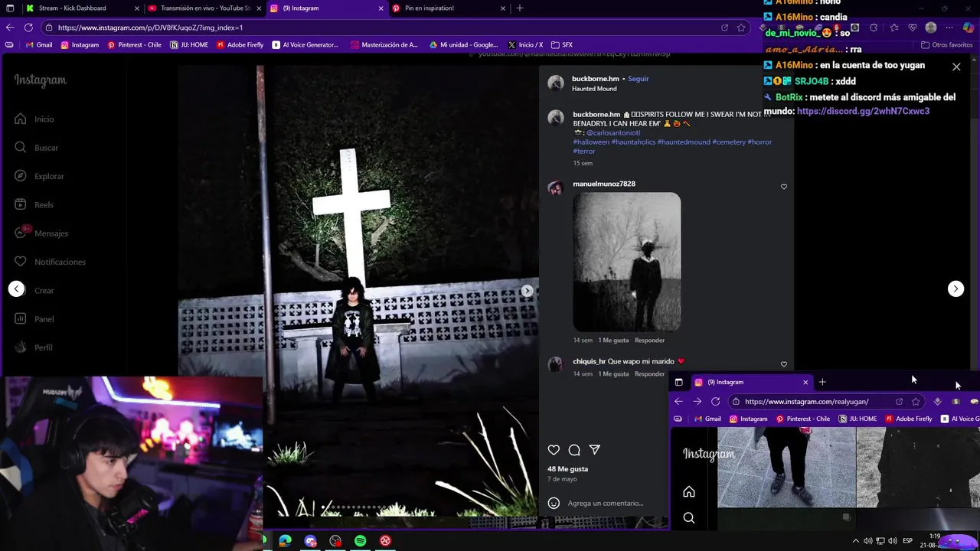Open the Pinterest - Chile bookmark in main window
Viewport: 980px width, 551px height.
tap(134, 45)
